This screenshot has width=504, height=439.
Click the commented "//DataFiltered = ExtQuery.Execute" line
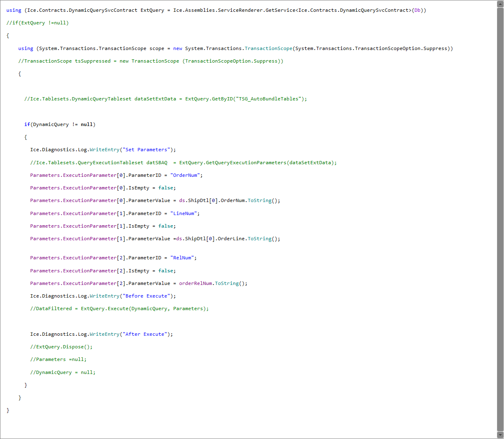coord(119,309)
